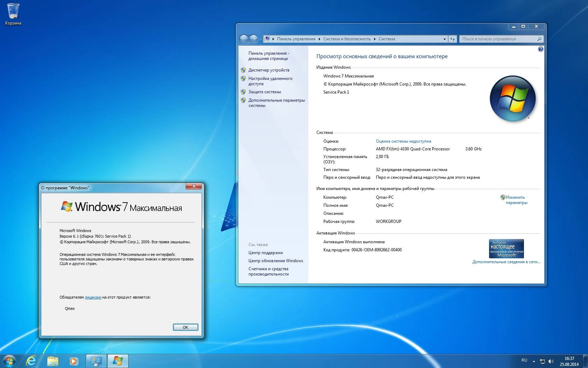Click Изменить параметры link
This screenshot has height=368, width=588.
click(x=516, y=200)
